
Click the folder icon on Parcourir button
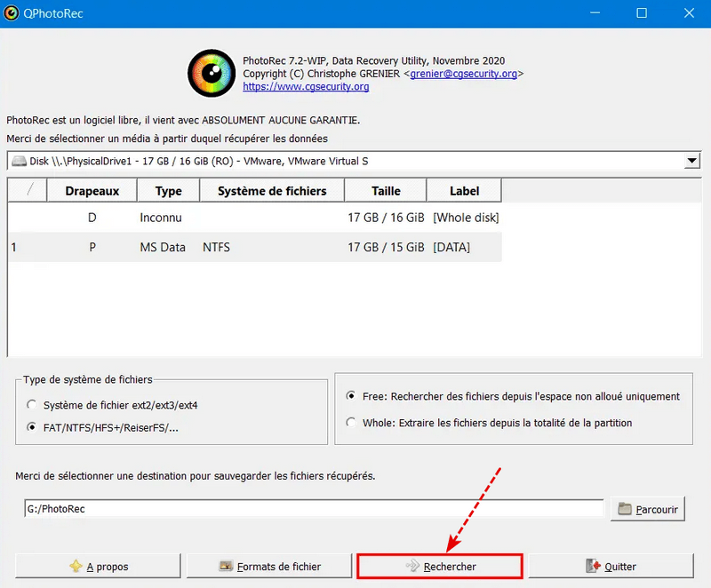[625, 509]
